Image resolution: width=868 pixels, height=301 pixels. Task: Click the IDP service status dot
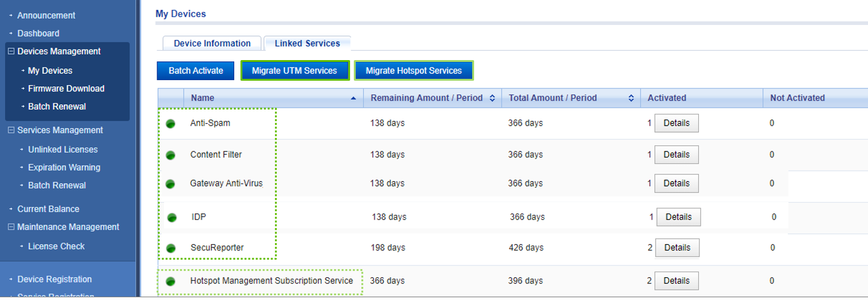tap(172, 218)
